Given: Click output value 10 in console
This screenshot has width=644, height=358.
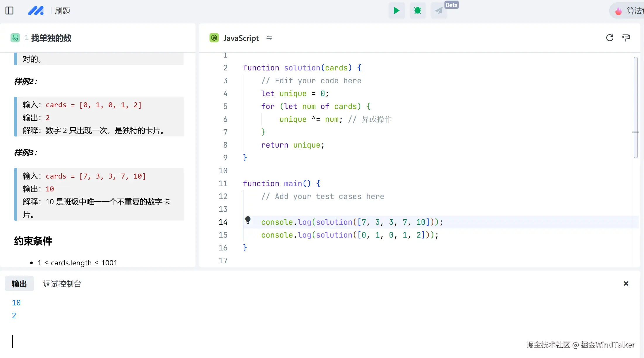Looking at the screenshot, I should point(16,303).
